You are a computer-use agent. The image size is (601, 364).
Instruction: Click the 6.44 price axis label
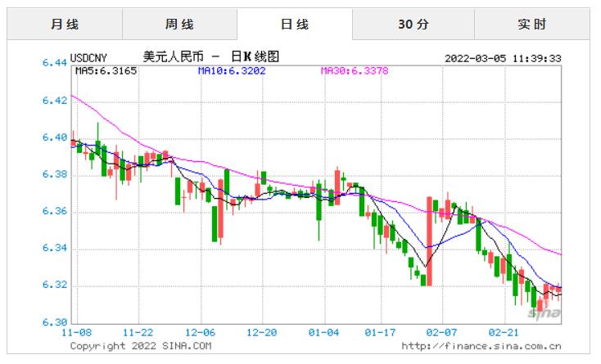54,63
